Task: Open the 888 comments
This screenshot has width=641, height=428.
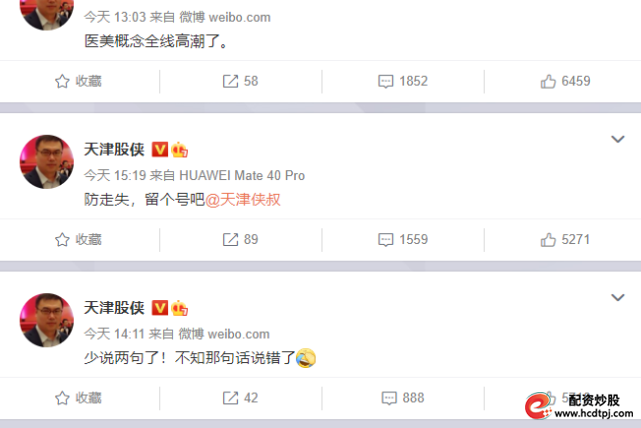Action: tap(403, 398)
